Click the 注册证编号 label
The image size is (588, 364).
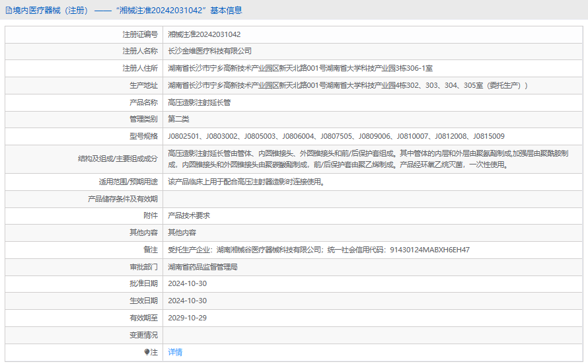pyautogui.click(x=140, y=34)
